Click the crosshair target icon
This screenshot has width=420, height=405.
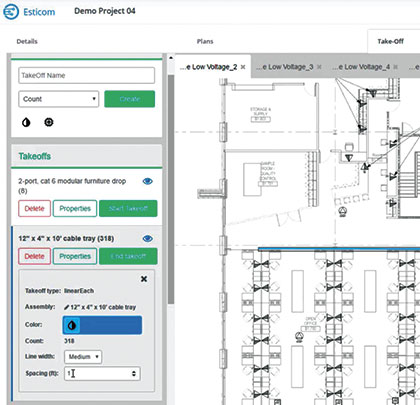[49, 122]
